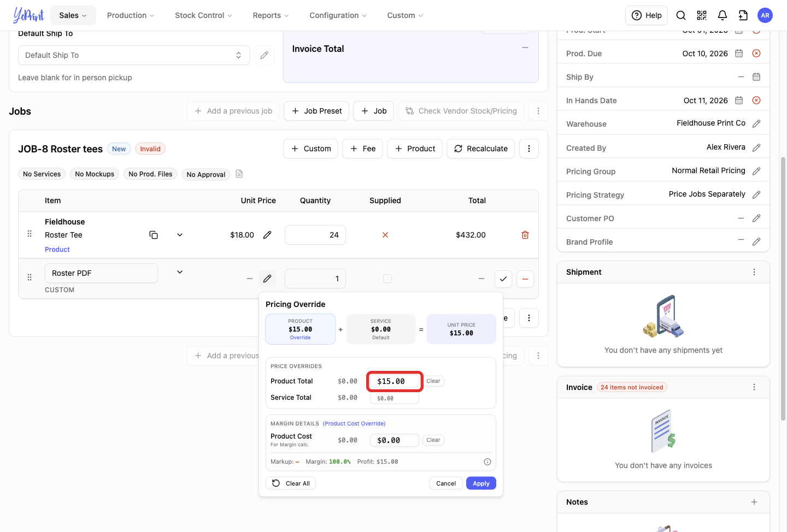Click Product Cost override input
This screenshot has width=787, height=532.
(395, 440)
